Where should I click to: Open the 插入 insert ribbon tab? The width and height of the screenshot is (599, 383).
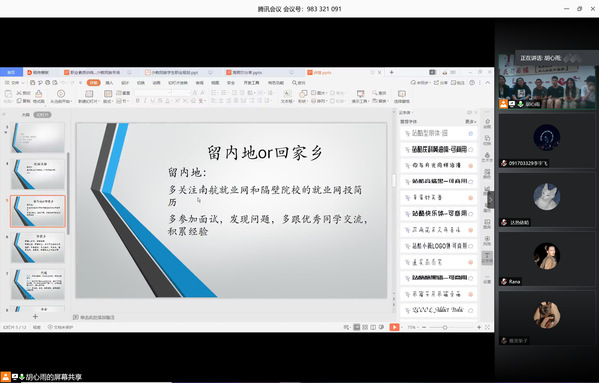coord(109,82)
